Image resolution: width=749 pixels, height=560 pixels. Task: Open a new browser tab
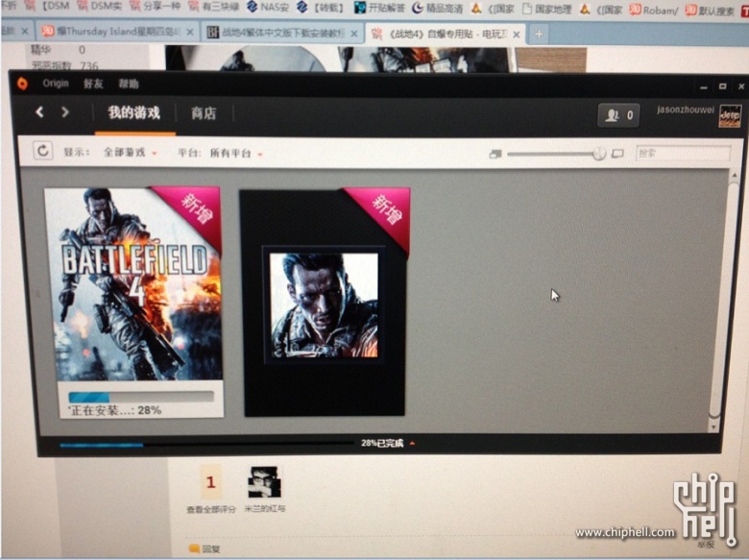539,34
